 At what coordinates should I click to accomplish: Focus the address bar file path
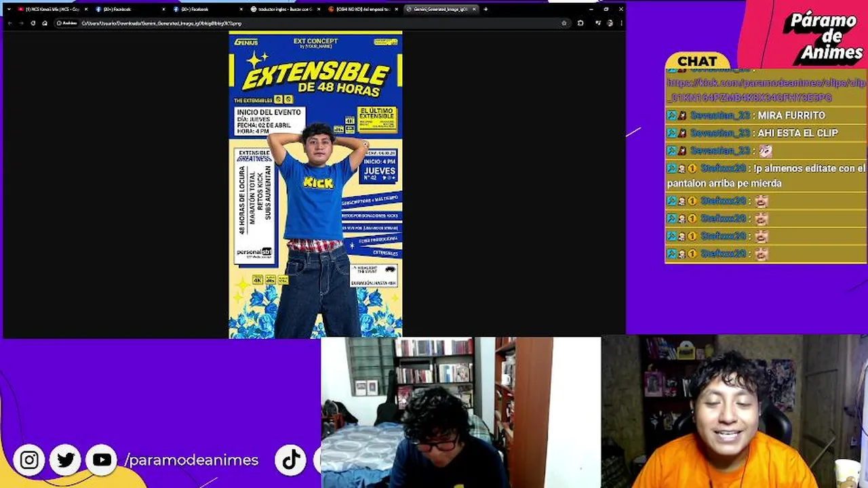[161, 23]
